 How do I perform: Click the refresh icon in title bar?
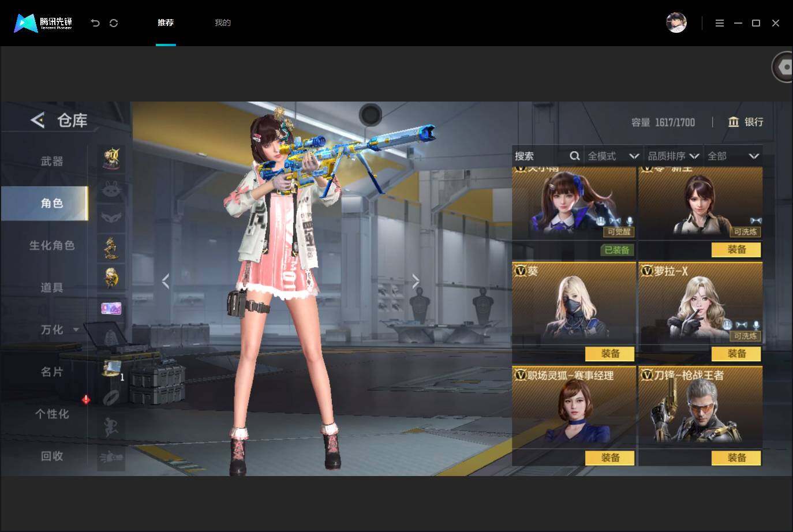[x=114, y=23]
